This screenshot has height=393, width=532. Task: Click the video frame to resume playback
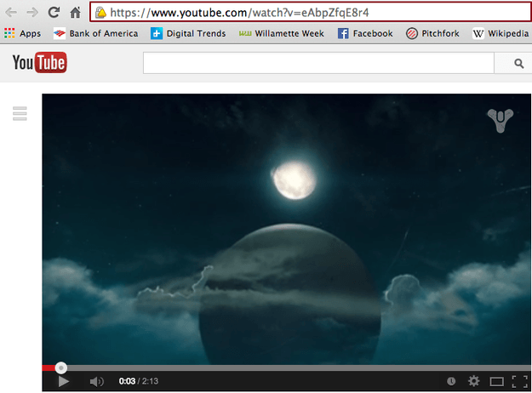(x=286, y=229)
